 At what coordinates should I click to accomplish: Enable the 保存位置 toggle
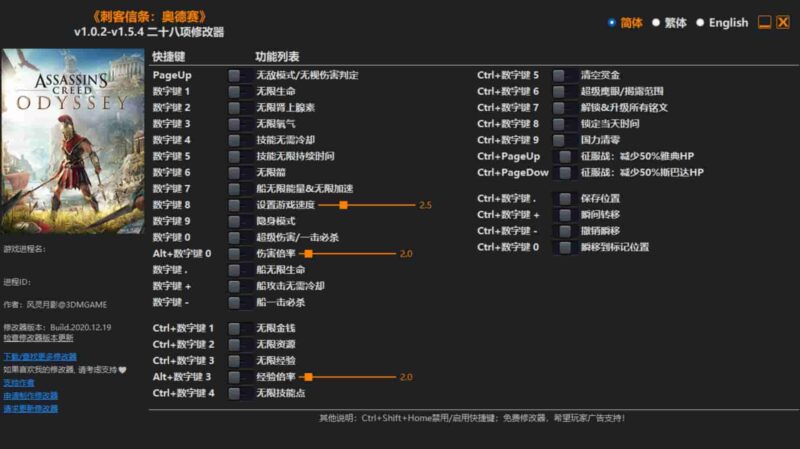(565, 198)
